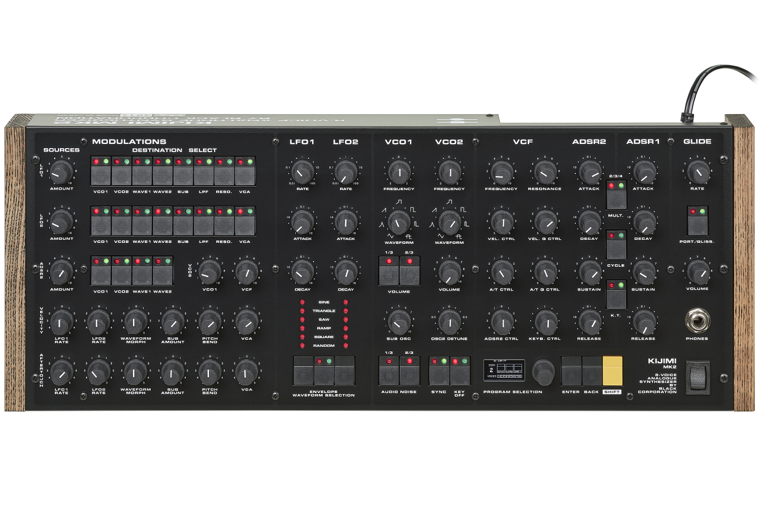The image size is (760, 532).
Task: Toggle the LFO2 row SUB destination button
Action: (x=183, y=226)
